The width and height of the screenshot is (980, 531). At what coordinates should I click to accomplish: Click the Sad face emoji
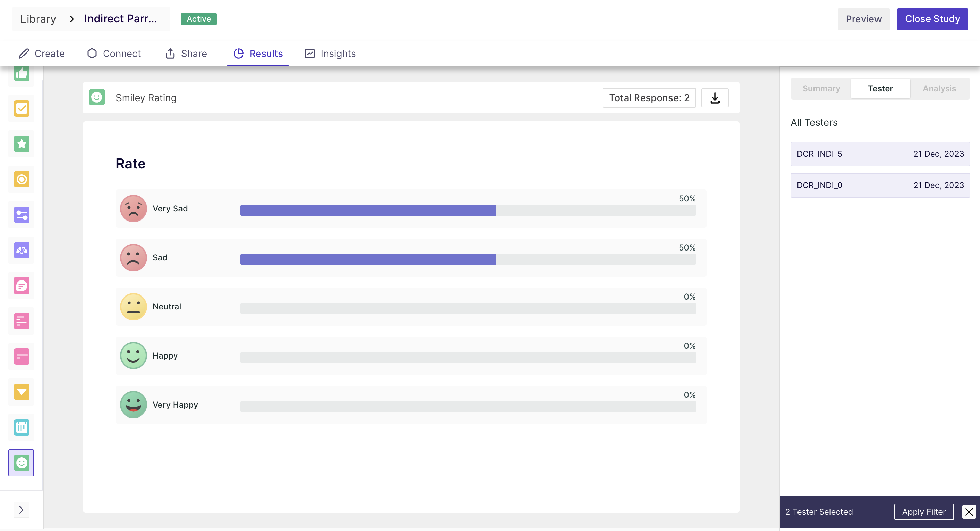133,258
